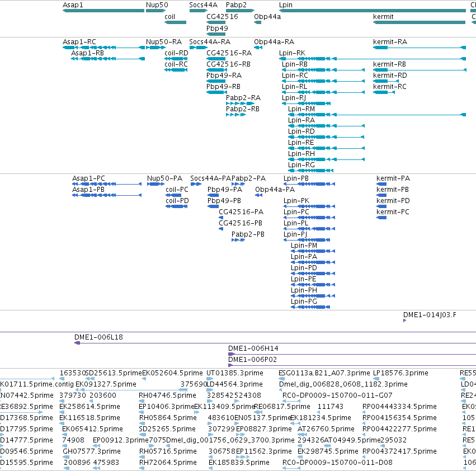Open the kermit-RB transcript
This screenshot has height=471, width=476.
pyautogui.click(x=420, y=70)
